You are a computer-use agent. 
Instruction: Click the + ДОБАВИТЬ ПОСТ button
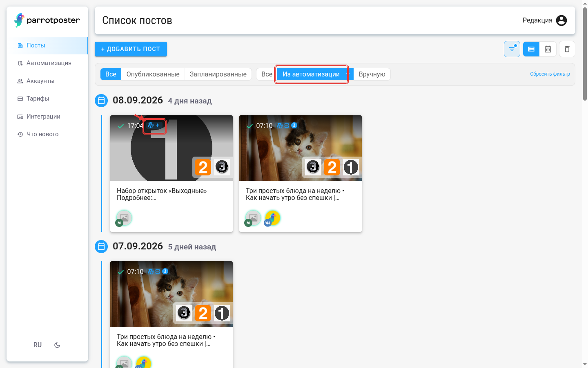pyautogui.click(x=131, y=49)
